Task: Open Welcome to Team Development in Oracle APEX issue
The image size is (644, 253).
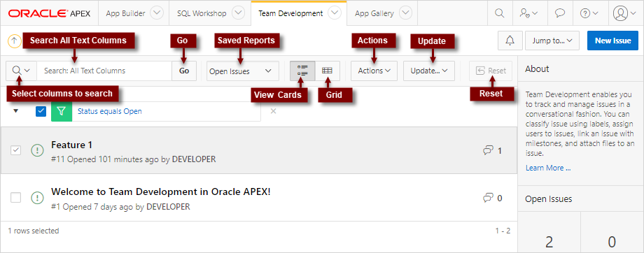Action: tap(160, 192)
